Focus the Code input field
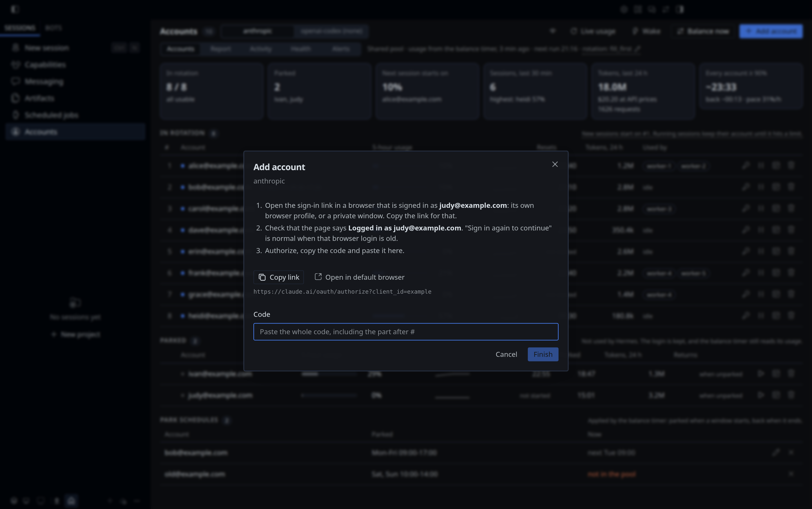 click(406, 332)
